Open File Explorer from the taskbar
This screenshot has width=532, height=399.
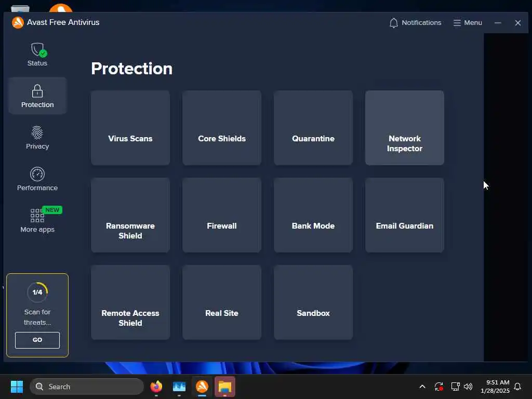[224, 387]
